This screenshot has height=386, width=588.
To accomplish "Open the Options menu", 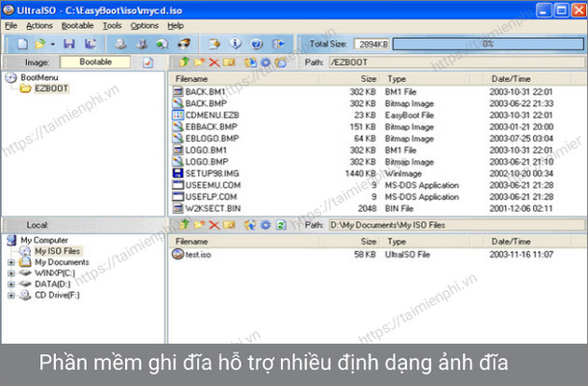I will tap(145, 25).
